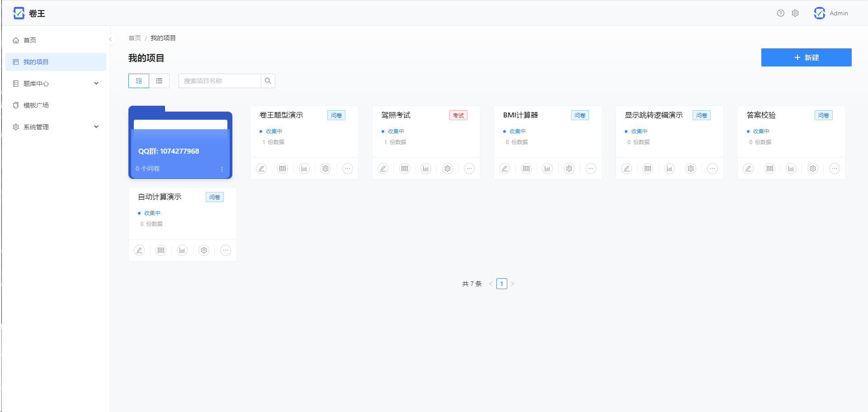Open statistics chart icon on 卷王题型演示 card

click(x=304, y=169)
